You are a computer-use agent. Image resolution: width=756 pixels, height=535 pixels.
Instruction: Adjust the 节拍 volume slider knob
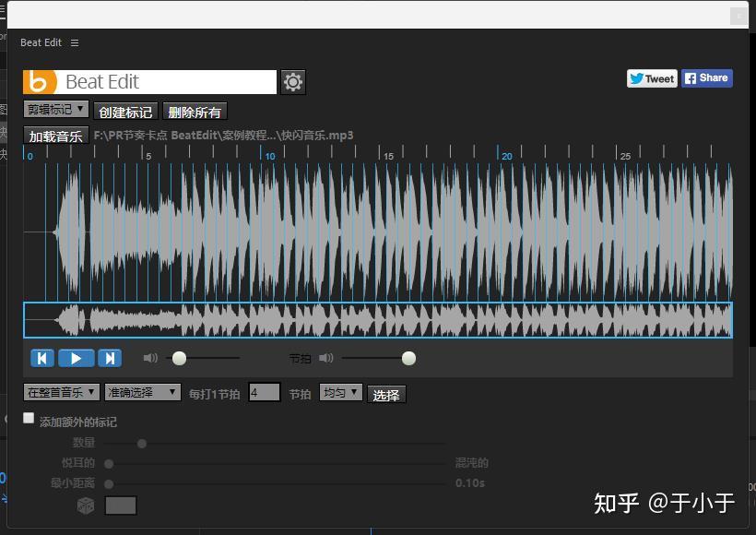pos(408,359)
